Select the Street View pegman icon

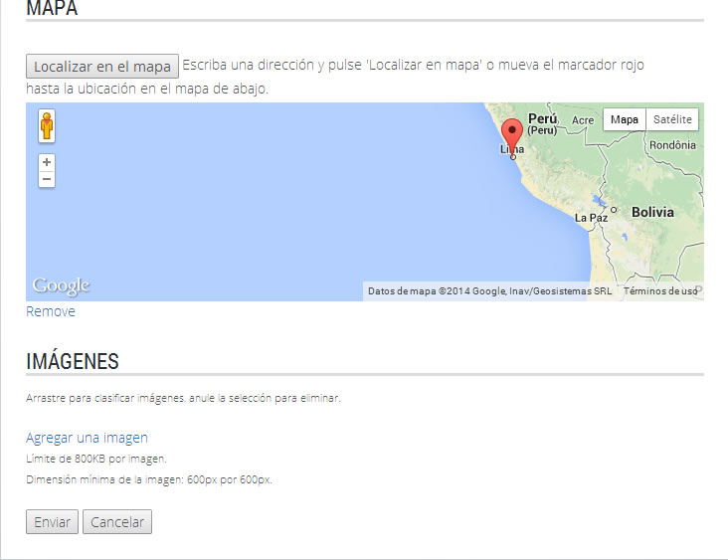47,125
